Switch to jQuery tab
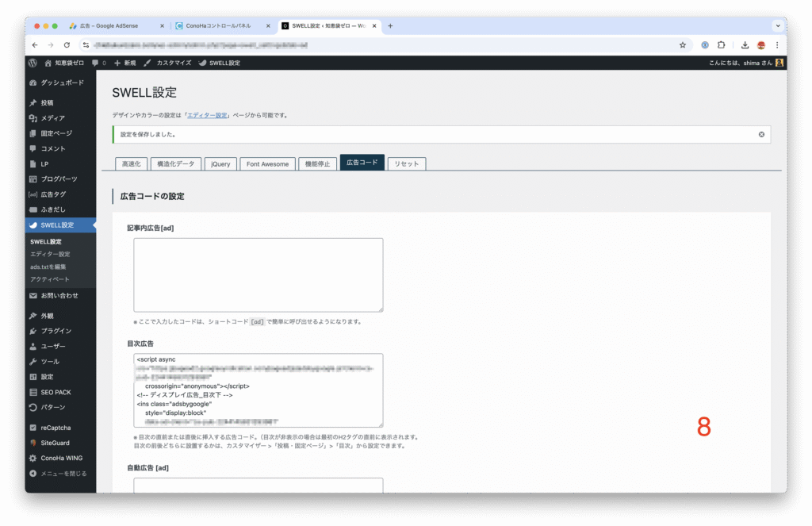Screen dimensions: 812x526 [220, 163]
